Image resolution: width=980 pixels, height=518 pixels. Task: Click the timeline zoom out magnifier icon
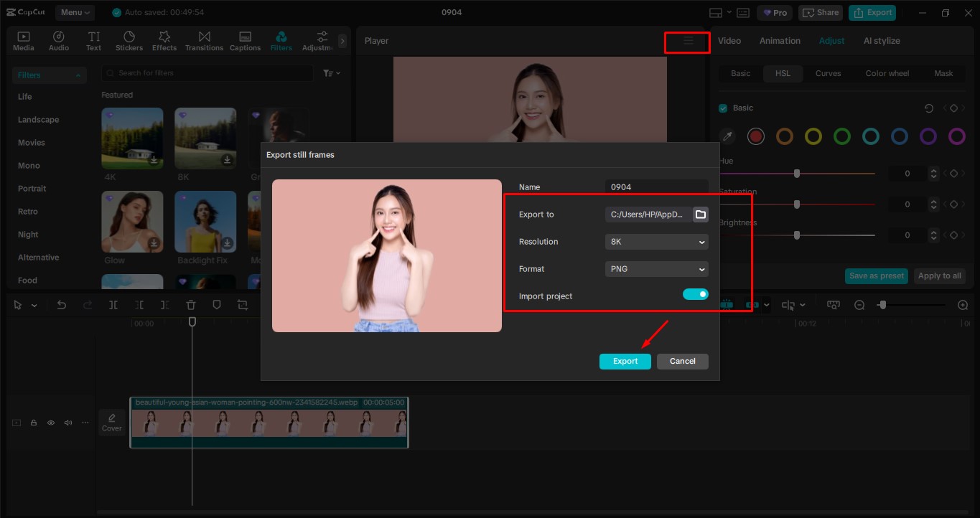859,304
